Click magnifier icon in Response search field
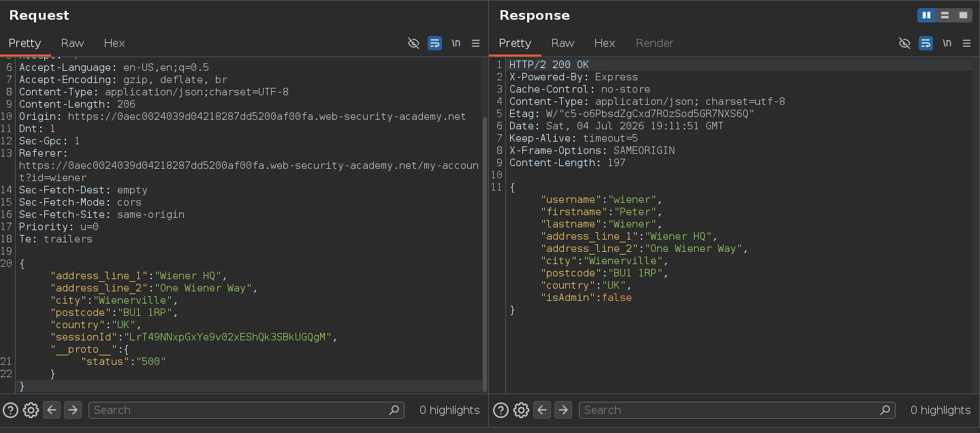Viewport: 980px width, 433px height. (x=884, y=410)
